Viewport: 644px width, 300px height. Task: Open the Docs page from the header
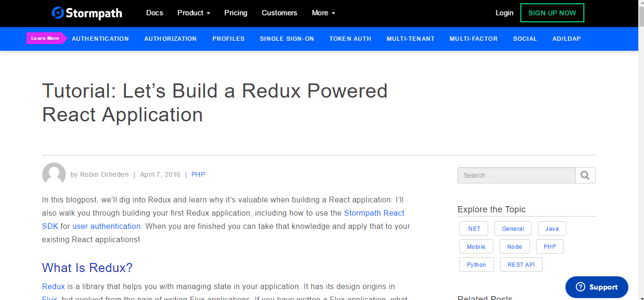pyautogui.click(x=154, y=13)
